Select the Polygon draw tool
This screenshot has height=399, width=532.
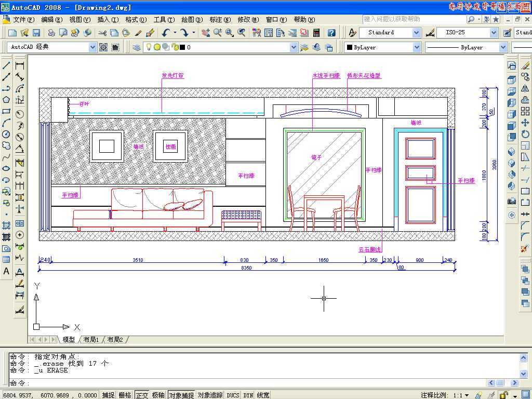pos(6,99)
